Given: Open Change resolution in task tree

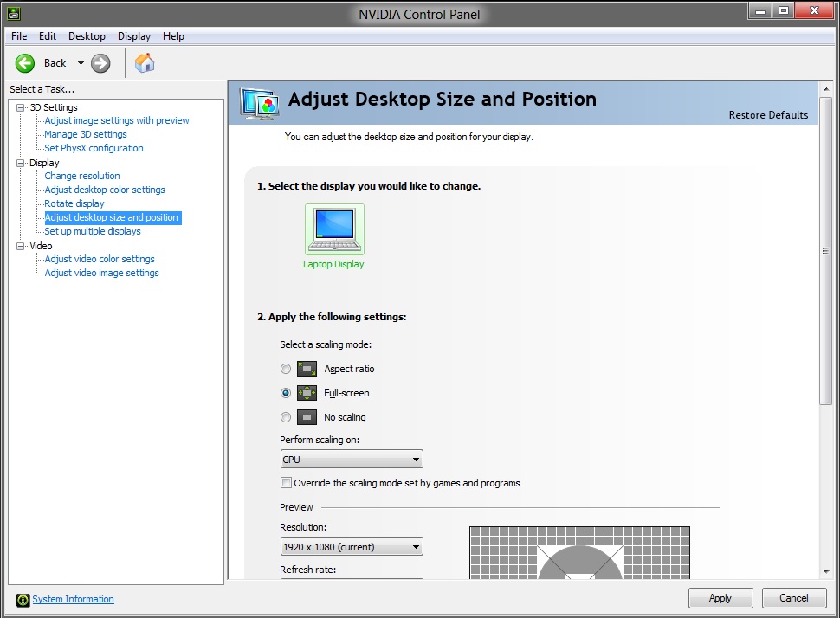Looking at the screenshot, I should 82,176.
